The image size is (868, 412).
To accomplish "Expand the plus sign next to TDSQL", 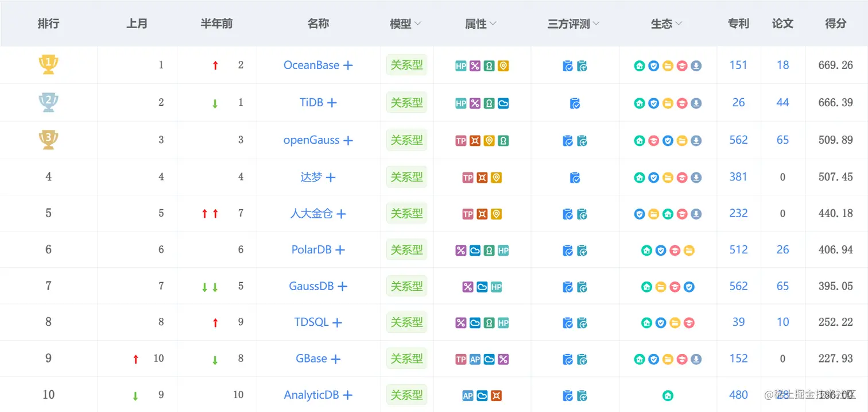I will point(337,323).
